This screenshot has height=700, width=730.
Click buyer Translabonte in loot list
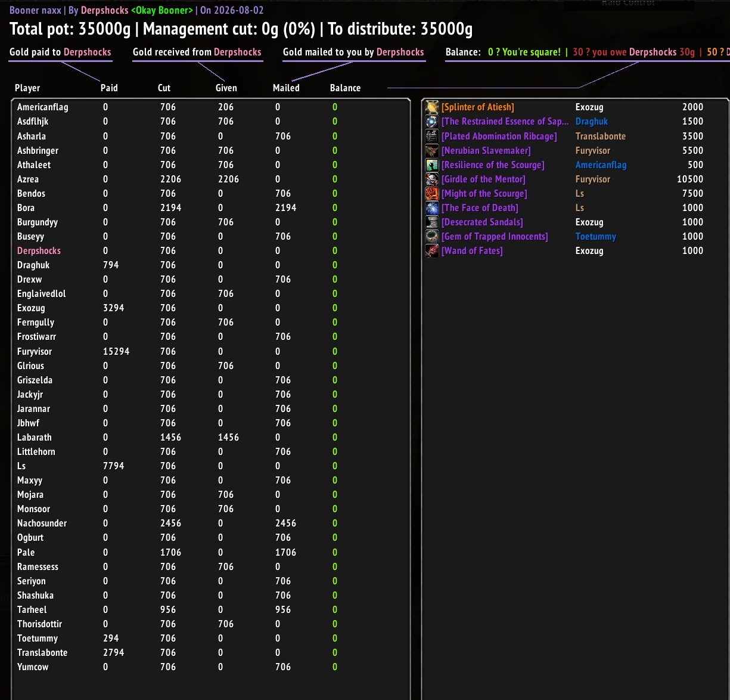[601, 136]
